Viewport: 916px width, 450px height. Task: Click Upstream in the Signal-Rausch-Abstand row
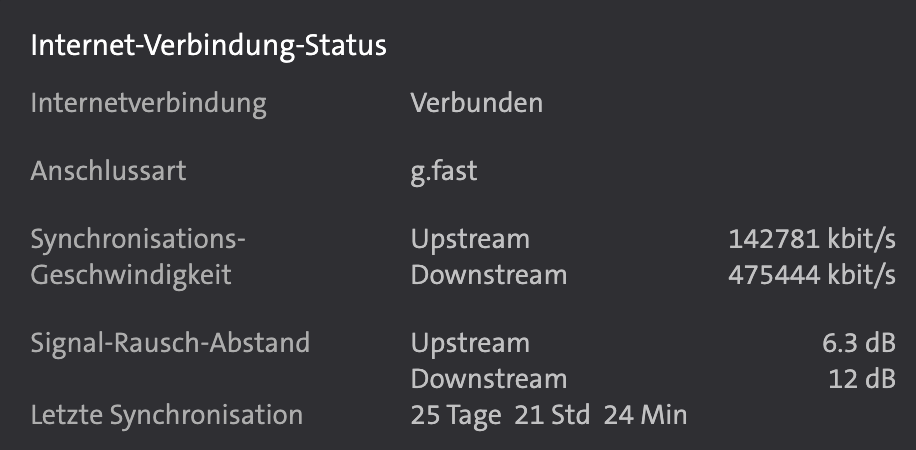[470, 343]
